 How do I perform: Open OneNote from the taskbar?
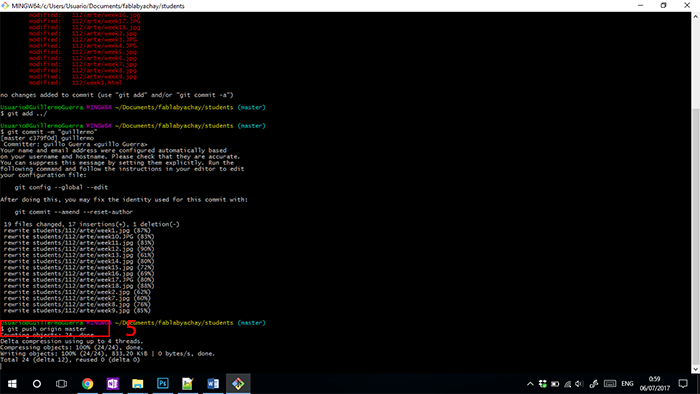tap(112, 384)
